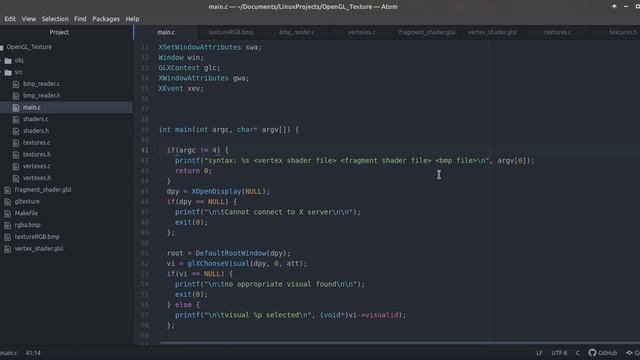The width and height of the screenshot is (640, 360).
Task: Click the fragment_shader.glsl file icon in tree
Action: (7, 190)
